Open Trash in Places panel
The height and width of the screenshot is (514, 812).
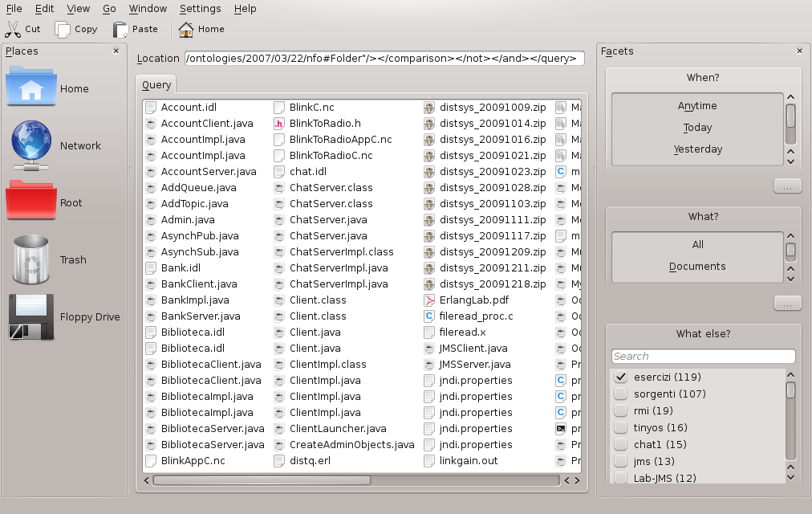[32, 259]
